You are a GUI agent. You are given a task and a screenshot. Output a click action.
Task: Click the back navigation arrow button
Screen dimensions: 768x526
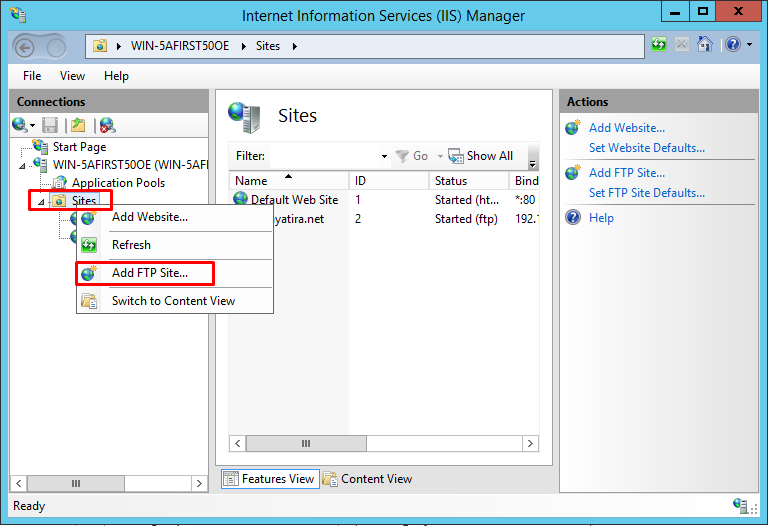point(25,46)
